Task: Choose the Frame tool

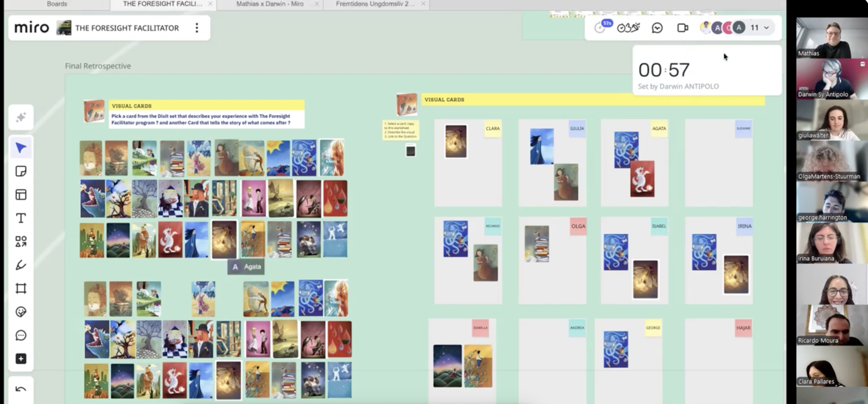Action: [x=21, y=288]
